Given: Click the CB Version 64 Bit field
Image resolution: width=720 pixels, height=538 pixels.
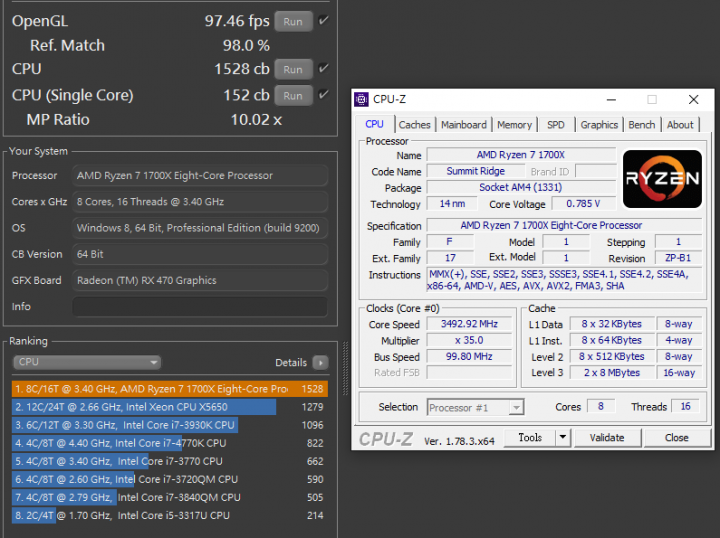Looking at the screenshot, I should tap(200, 254).
